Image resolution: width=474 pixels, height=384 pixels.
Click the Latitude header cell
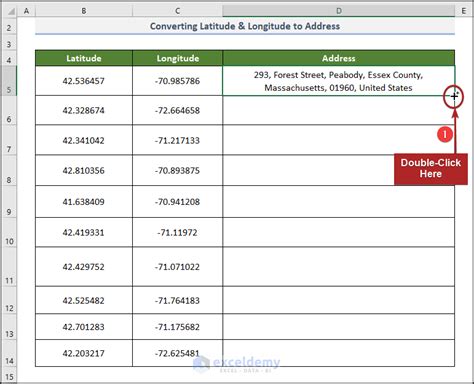[84, 58]
